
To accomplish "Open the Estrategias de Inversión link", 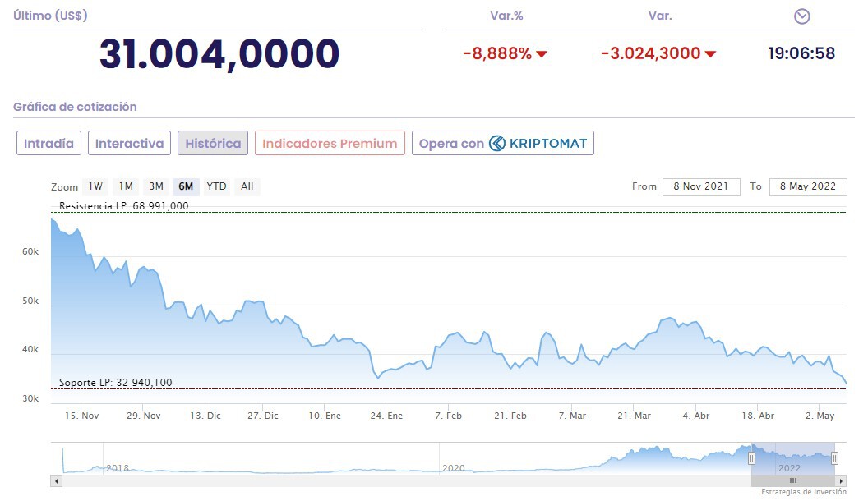I will tap(804, 492).
